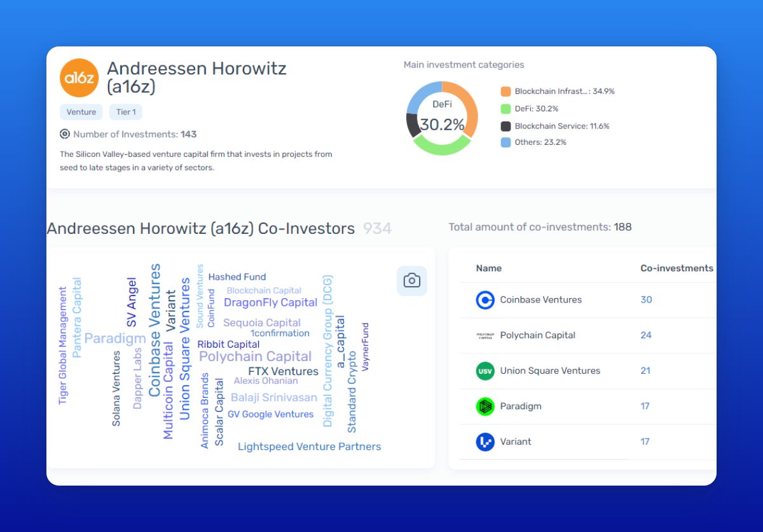
Task: Open the Variant table row link
Action: click(x=516, y=442)
